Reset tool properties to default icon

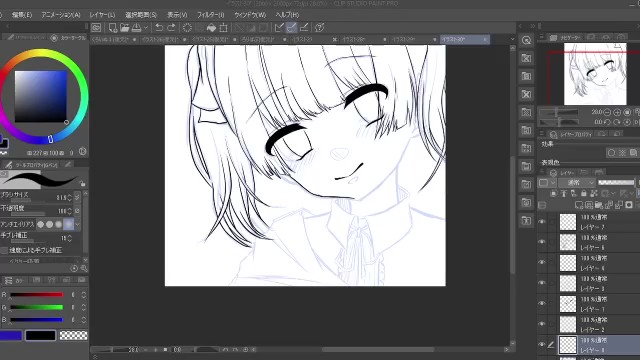[74, 268]
